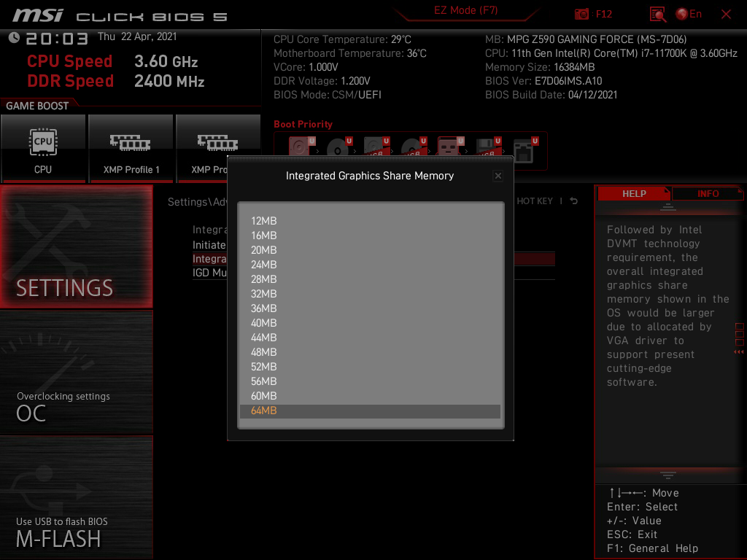Switch to the INFO tab
747x560 pixels.
click(708, 193)
